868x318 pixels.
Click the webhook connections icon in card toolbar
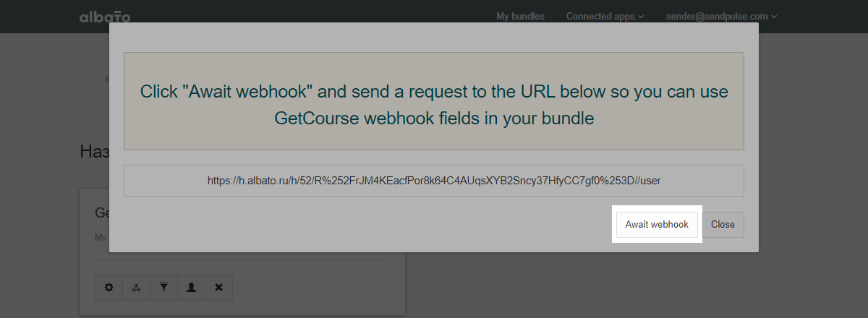click(x=137, y=287)
